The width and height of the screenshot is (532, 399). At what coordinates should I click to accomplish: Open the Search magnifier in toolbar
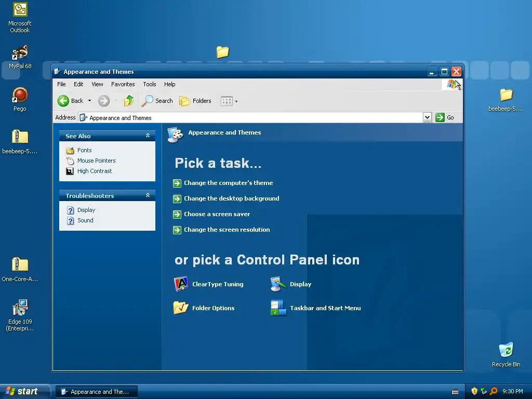[x=157, y=101]
